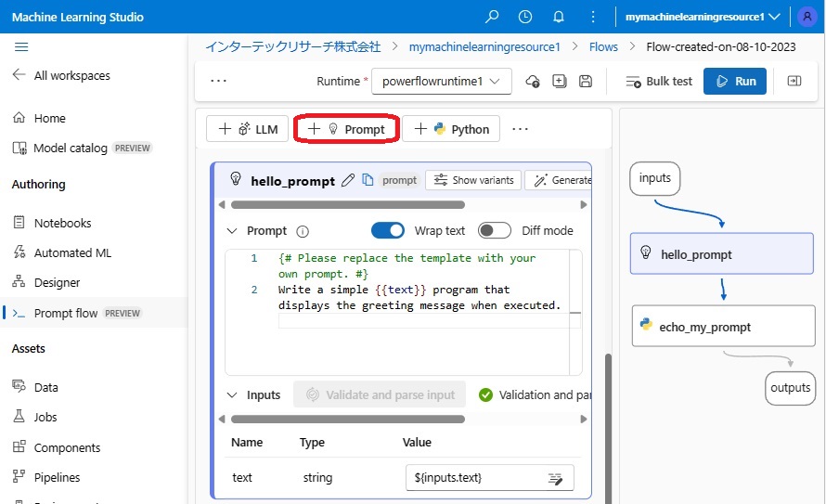826x504 pixels.
Task: Select echo_my_prompt node in graph
Action: tap(723, 327)
